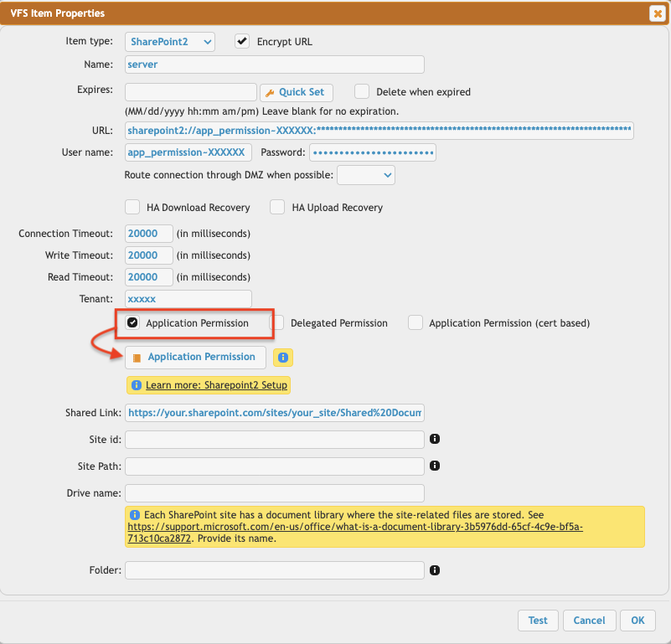Open the Microsoft support document library link

click(x=354, y=527)
